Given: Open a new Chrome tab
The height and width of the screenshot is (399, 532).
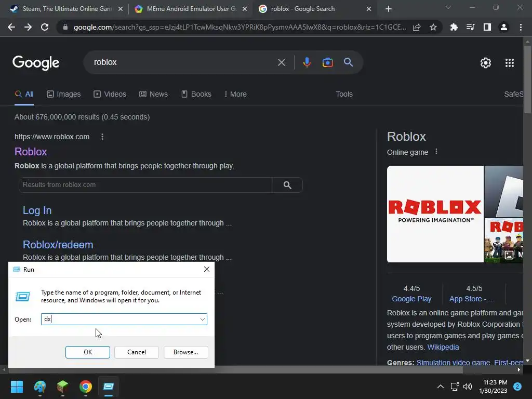Looking at the screenshot, I should [389, 9].
